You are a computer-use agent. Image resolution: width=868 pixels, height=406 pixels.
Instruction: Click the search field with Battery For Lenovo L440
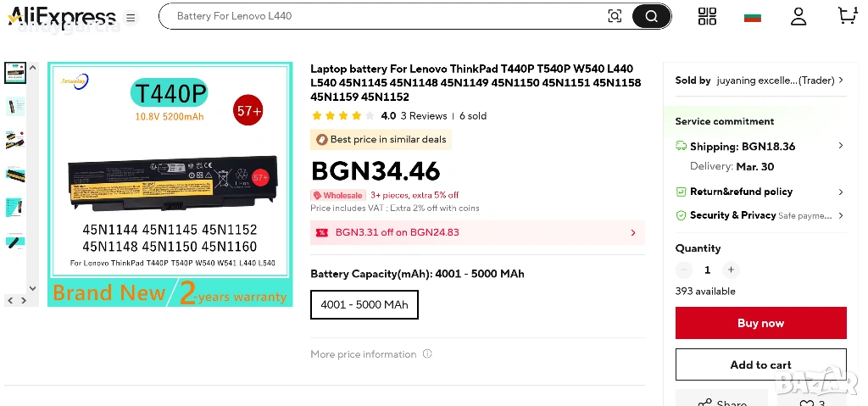tap(381, 16)
